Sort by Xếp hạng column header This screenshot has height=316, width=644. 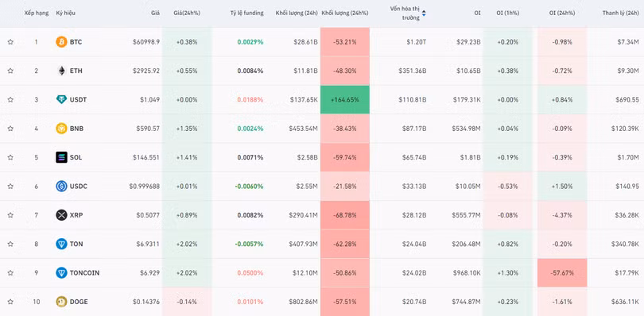(36, 13)
